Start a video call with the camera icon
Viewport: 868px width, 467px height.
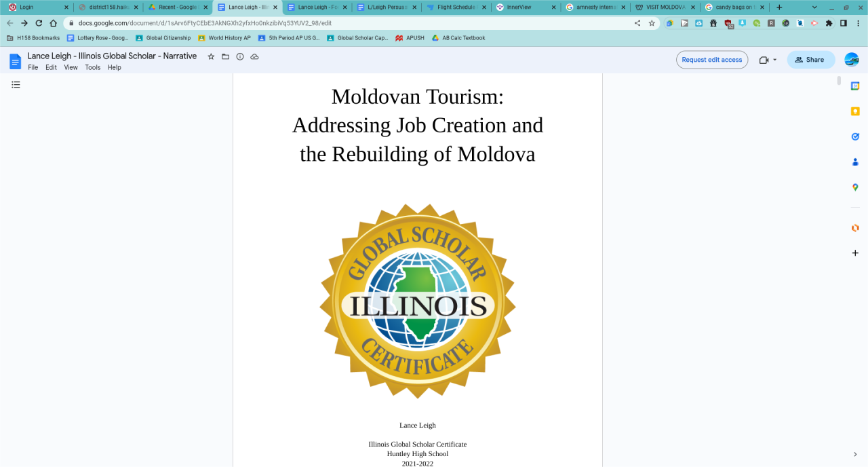pyautogui.click(x=764, y=60)
